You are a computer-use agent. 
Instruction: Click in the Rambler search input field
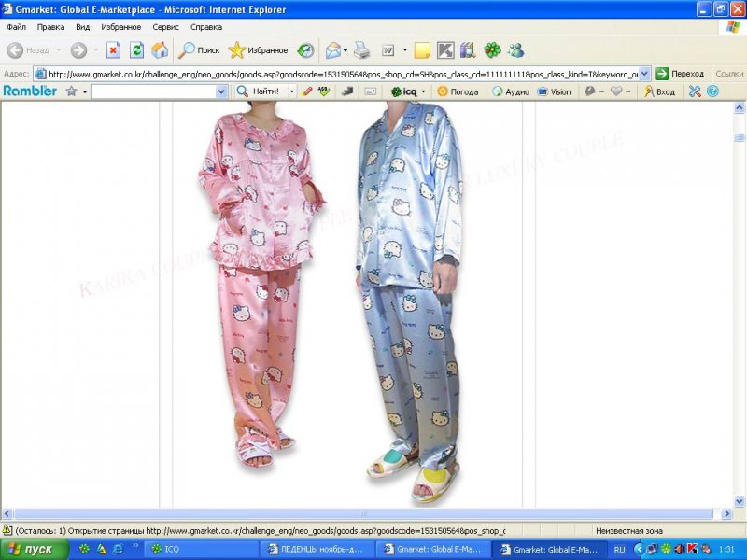coord(153,91)
